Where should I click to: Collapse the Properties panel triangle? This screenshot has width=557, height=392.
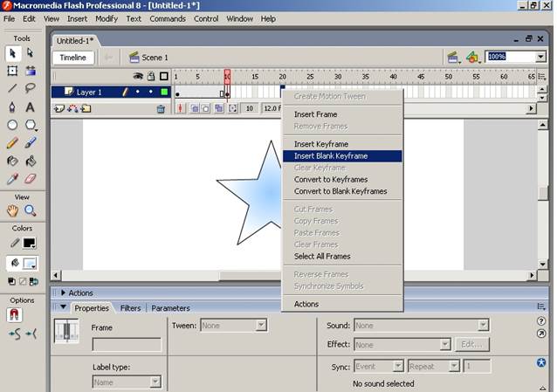click(x=63, y=307)
